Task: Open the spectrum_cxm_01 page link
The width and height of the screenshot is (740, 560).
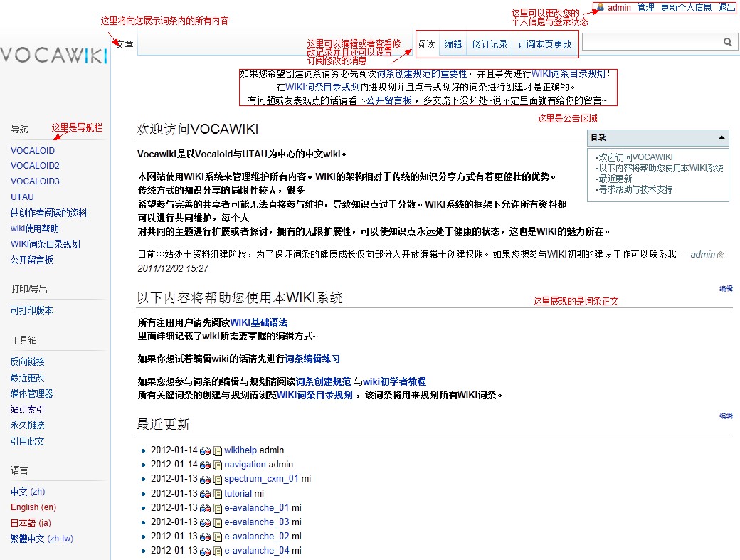Action: (x=261, y=479)
